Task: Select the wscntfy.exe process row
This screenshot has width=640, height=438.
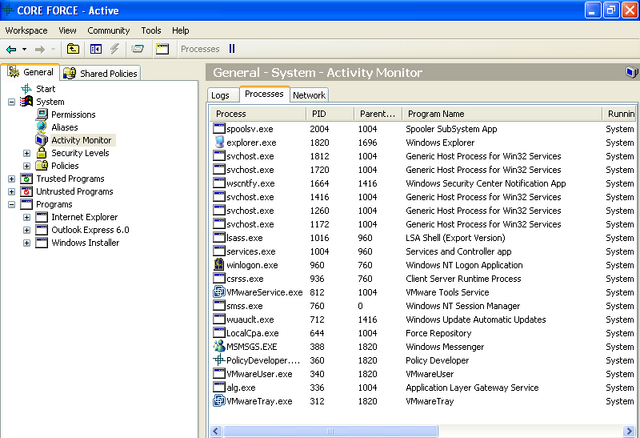Action: 423,183
